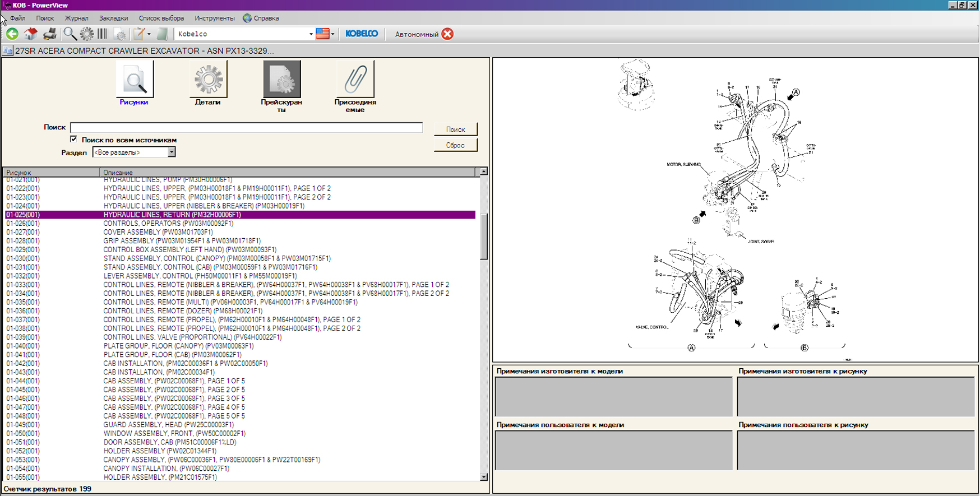Open the US flag language dropdown
This screenshot has height=496, width=980.
325,34
